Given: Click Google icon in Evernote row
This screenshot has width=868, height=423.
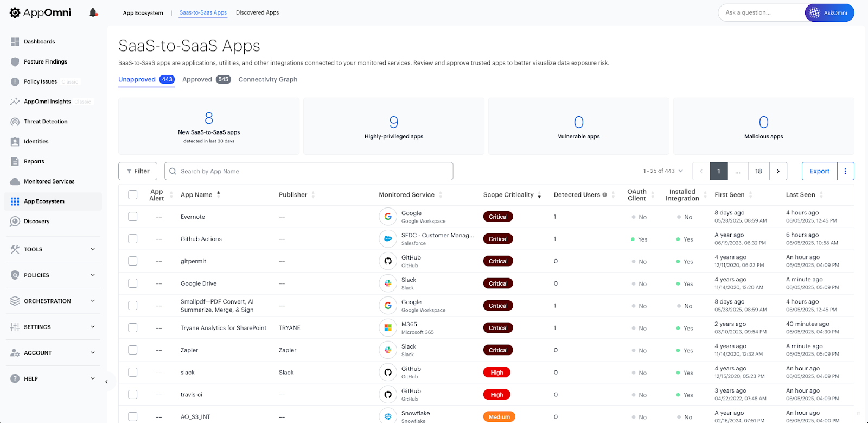Looking at the screenshot, I should click(x=388, y=217).
